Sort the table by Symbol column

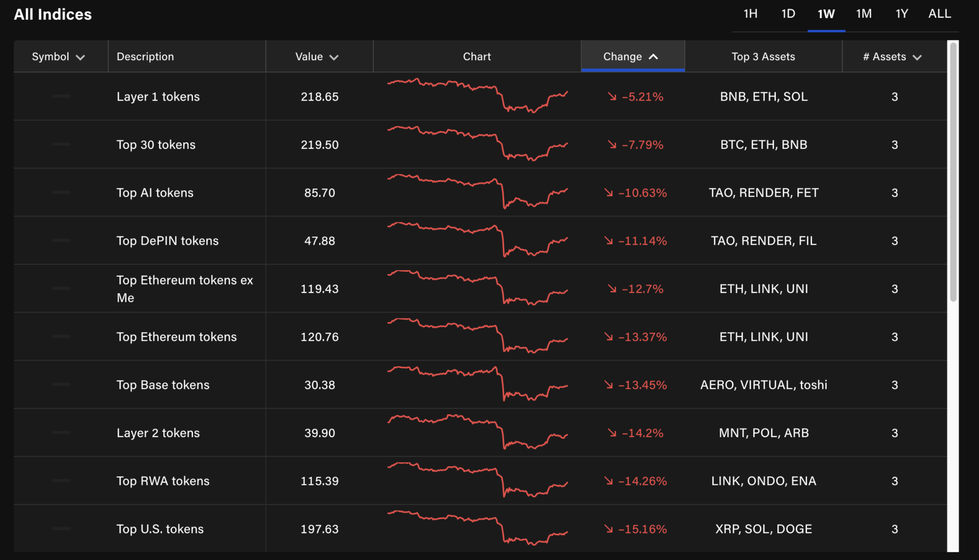click(58, 57)
